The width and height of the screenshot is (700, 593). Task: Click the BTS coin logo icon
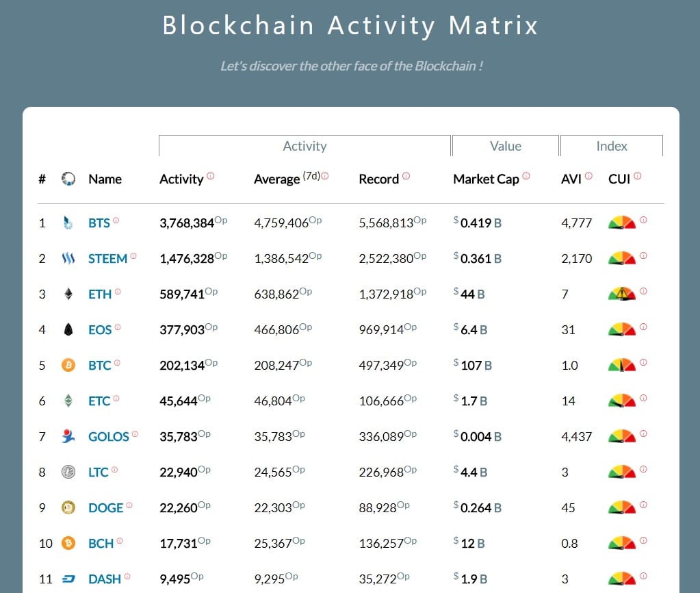(x=67, y=223)
